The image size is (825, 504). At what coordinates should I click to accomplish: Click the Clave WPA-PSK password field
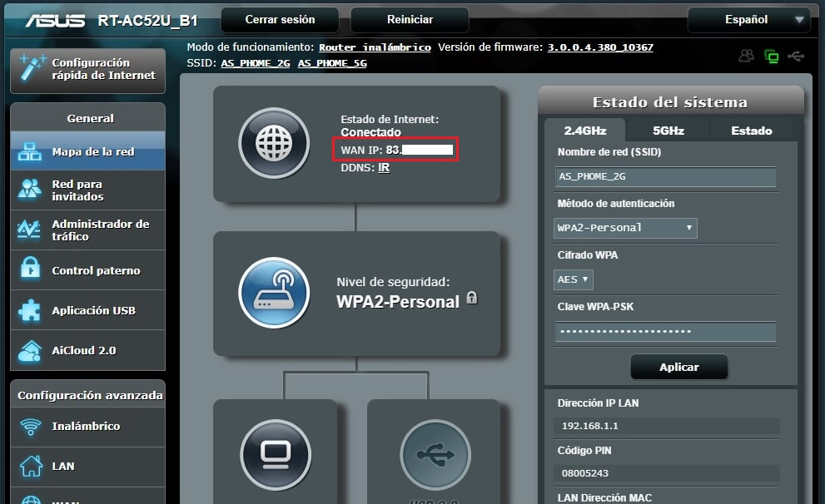[x=665, y=332]
